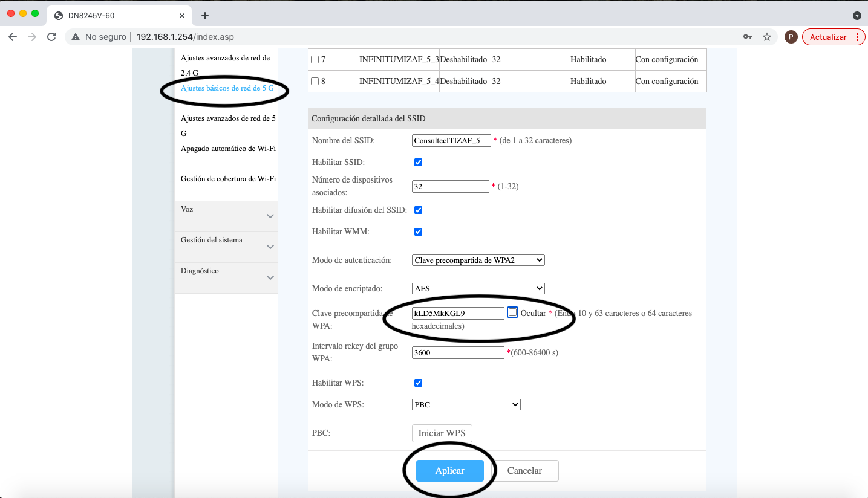Bookmark this page with the star icon

(x=767, y=37)
